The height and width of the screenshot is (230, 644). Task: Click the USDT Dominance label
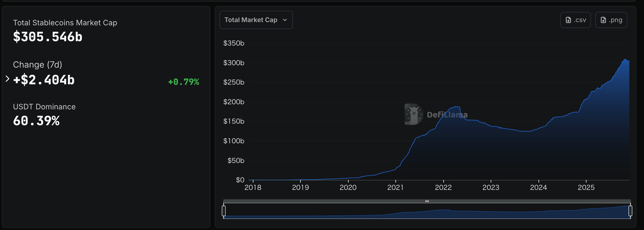point(44,107)
